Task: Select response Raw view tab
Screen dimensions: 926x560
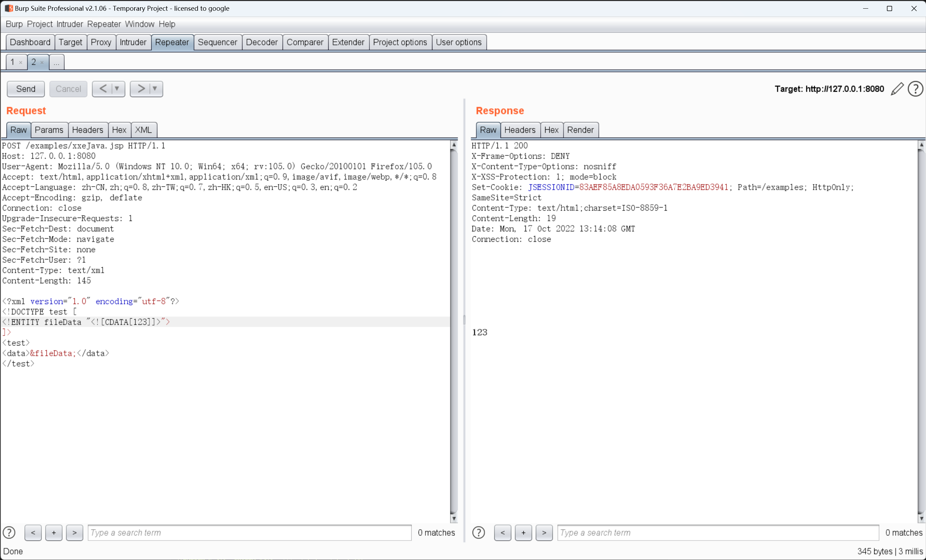Action: pyautogui.click(x=488, y=130)
